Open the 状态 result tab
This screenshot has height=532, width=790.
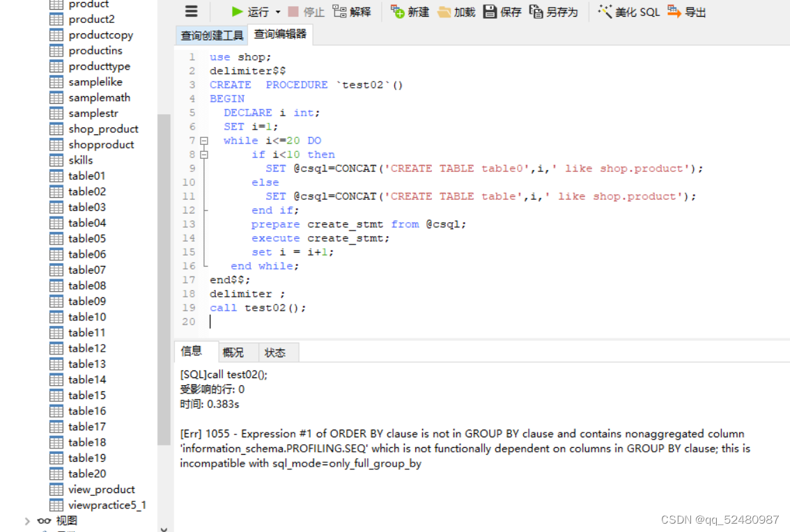pyautogui.click(x=275, y=352)
